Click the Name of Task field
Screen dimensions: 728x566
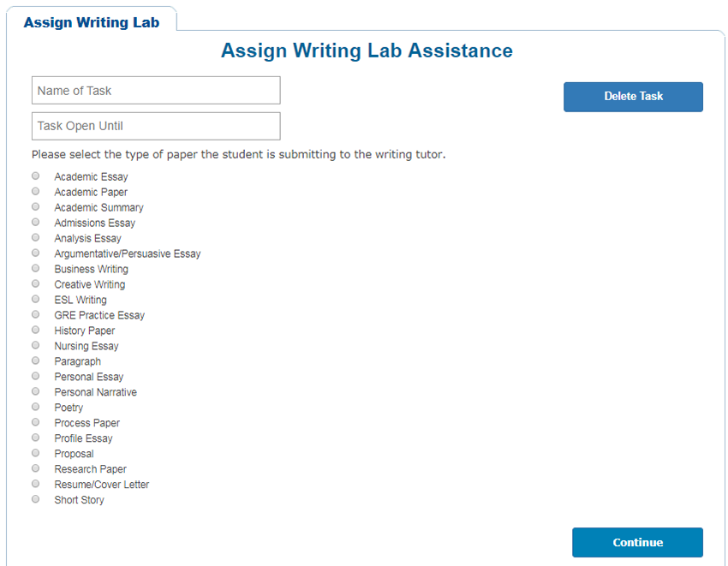coord(156,91)
